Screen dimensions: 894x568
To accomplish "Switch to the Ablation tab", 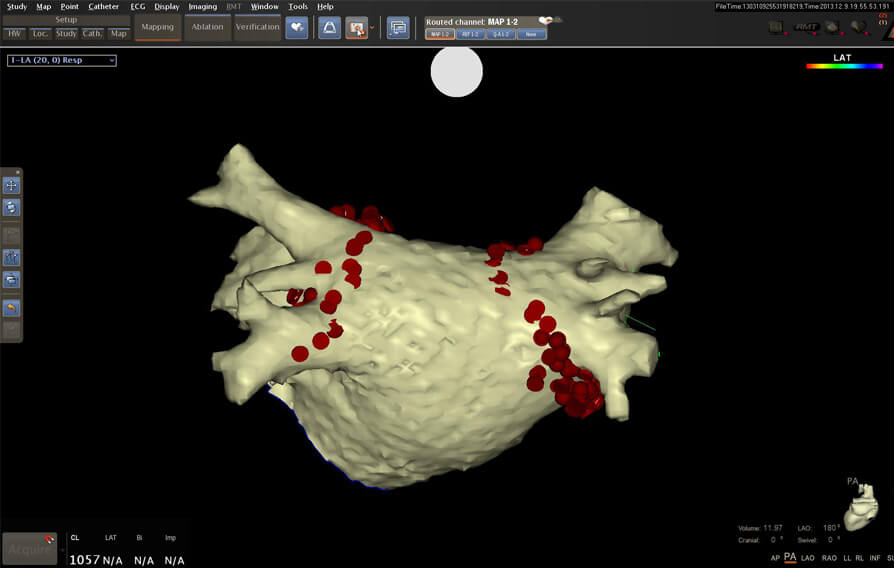I will pyautogui.click(x=207, y=27).
